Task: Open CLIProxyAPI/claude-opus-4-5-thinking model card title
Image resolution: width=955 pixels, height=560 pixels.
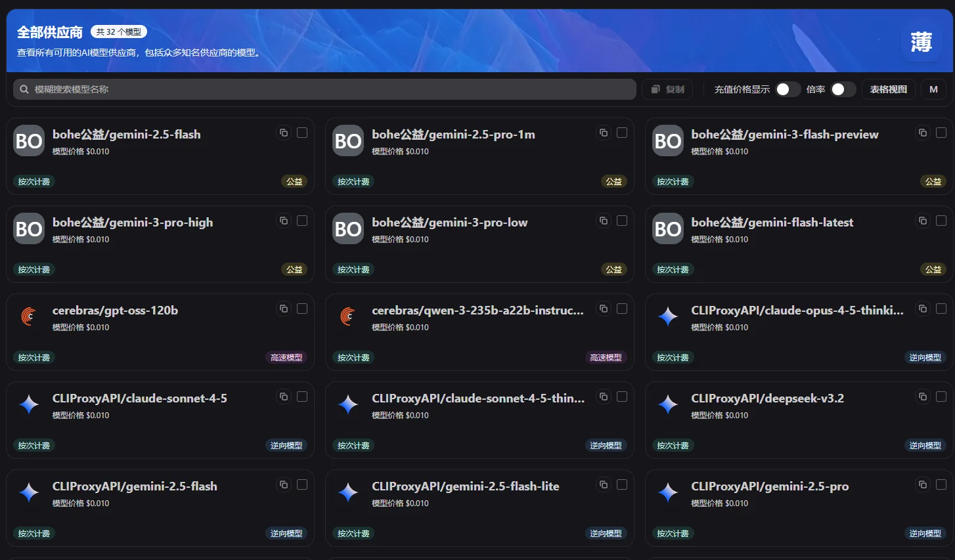Action: (x=797, y=311)
